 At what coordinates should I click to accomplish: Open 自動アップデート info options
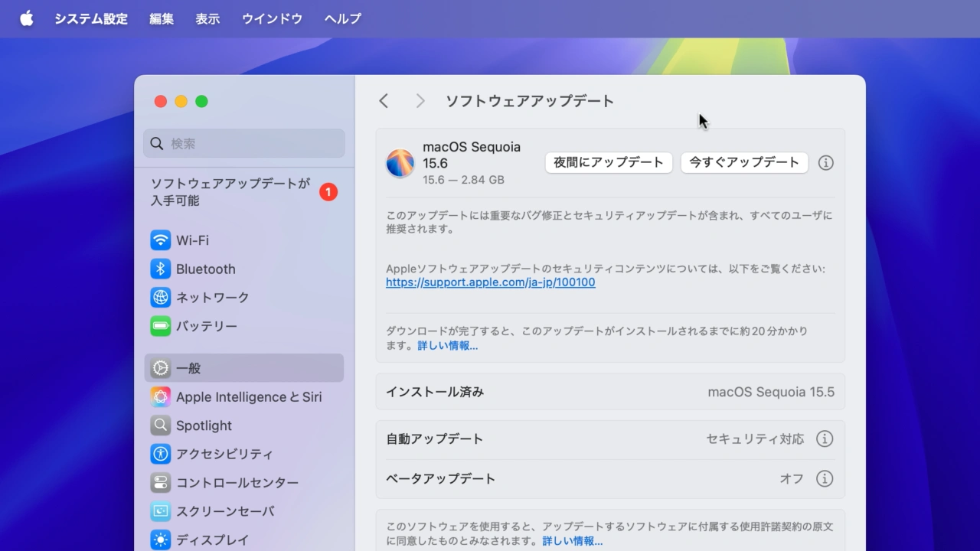[824, 439]
